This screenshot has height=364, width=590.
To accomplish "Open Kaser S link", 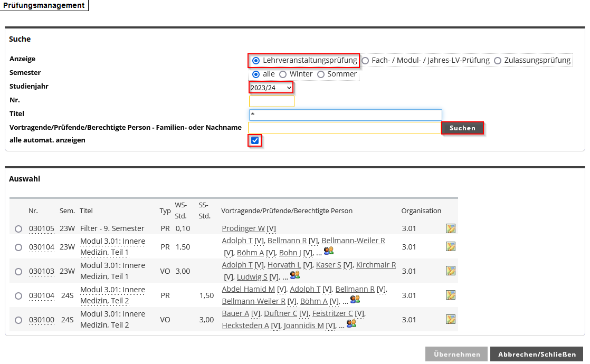I will (x=328, y=265).
